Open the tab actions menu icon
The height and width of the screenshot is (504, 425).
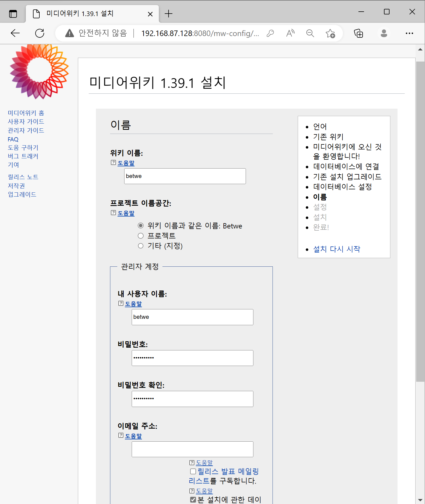pyautogui.click(x=13, y=14)
